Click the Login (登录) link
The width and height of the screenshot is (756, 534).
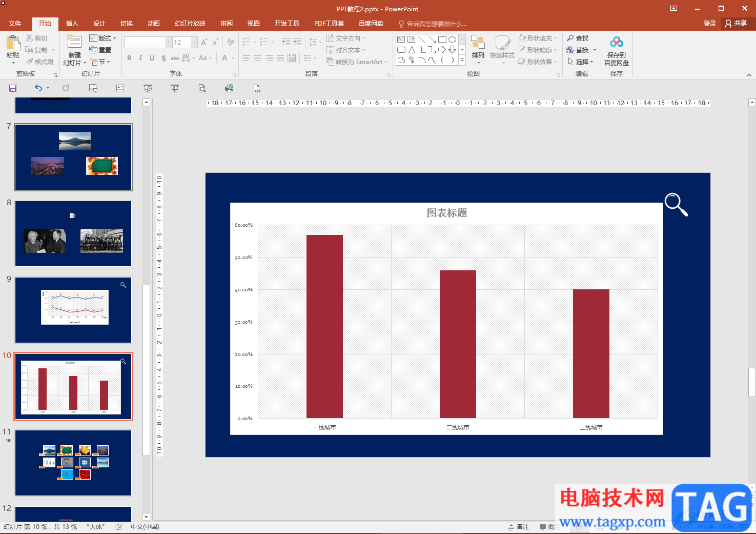pyautogui.click(x=710, y=24)
